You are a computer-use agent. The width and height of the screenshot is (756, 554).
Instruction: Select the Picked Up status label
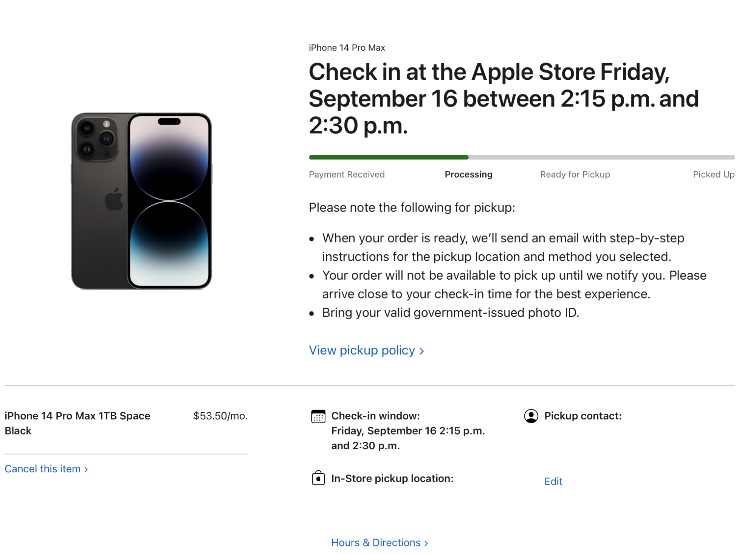point(713,174)
